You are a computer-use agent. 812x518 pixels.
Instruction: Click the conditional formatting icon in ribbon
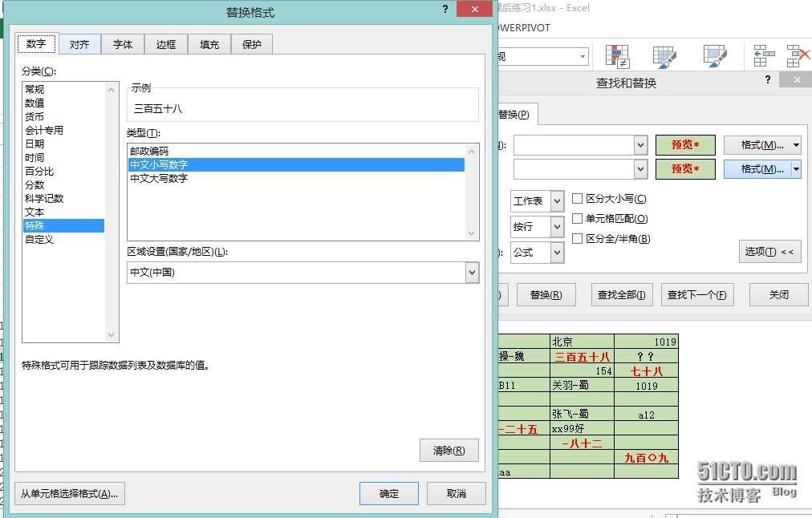[617, 56]
